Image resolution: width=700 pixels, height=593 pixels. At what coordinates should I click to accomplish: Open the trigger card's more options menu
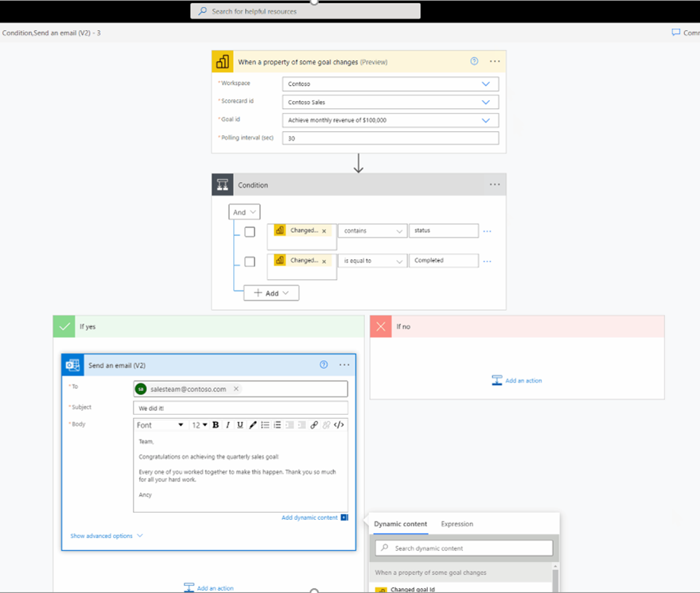pyautogui.click(x=495, y=61)
